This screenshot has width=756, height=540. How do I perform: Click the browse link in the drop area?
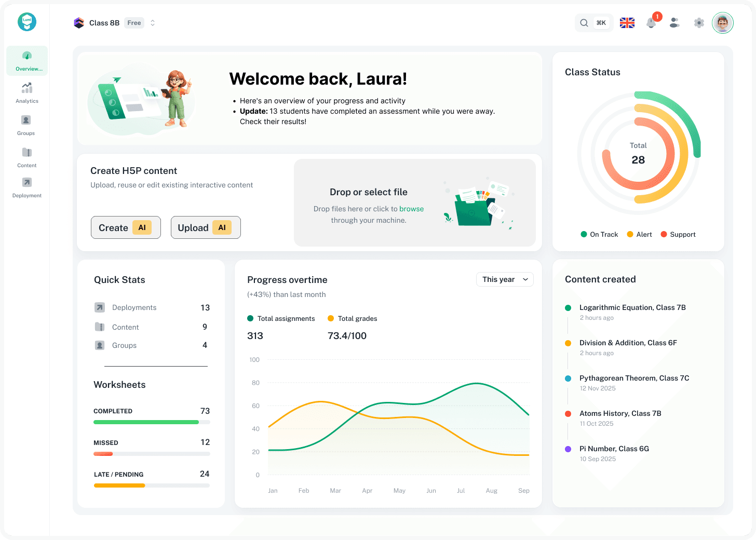412,209
